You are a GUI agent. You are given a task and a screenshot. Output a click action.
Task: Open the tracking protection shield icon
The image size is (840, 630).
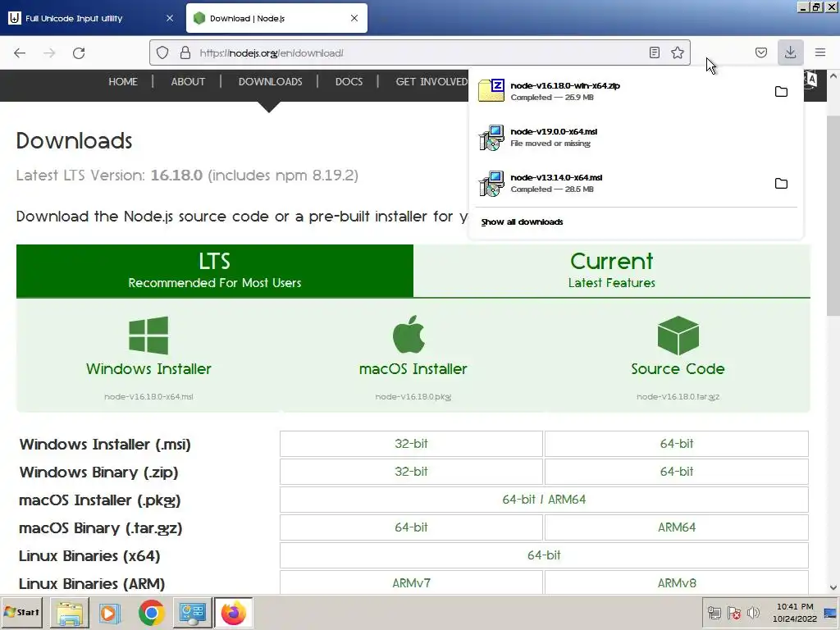click(162, 52)
